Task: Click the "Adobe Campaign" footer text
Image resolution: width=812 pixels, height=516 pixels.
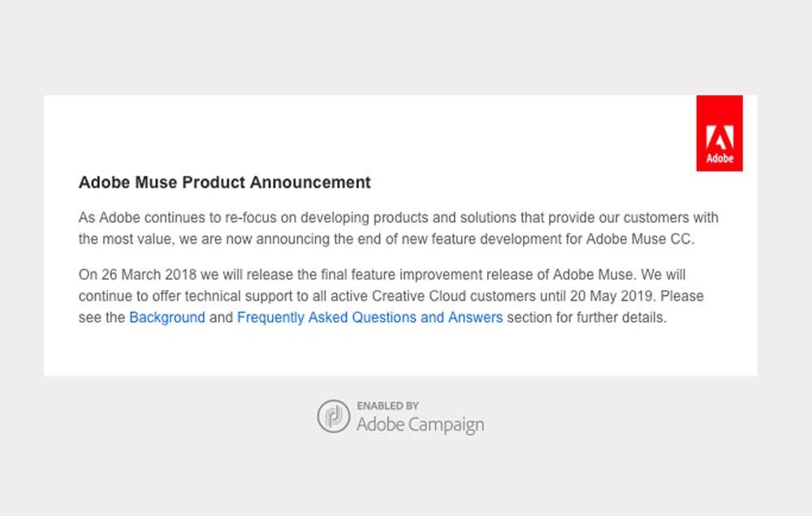Action: point(420,425)
